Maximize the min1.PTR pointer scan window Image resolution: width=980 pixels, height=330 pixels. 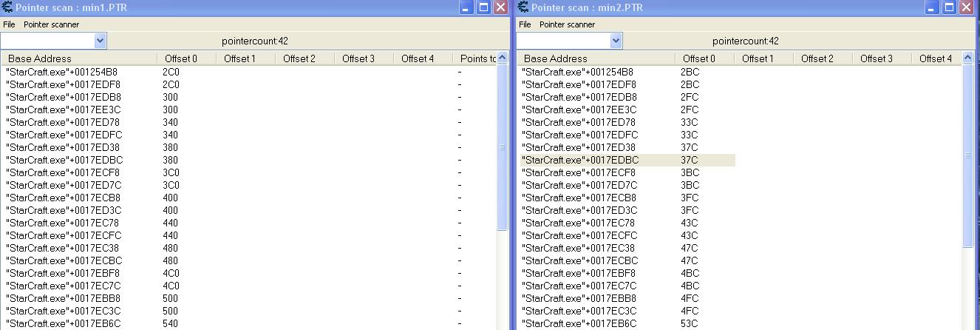tap(483, 7)
